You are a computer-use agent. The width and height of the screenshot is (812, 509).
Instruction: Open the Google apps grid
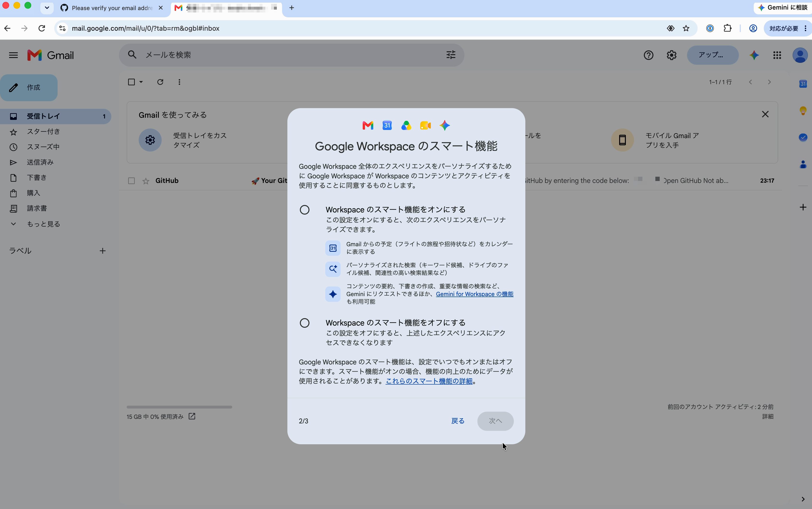777,55
